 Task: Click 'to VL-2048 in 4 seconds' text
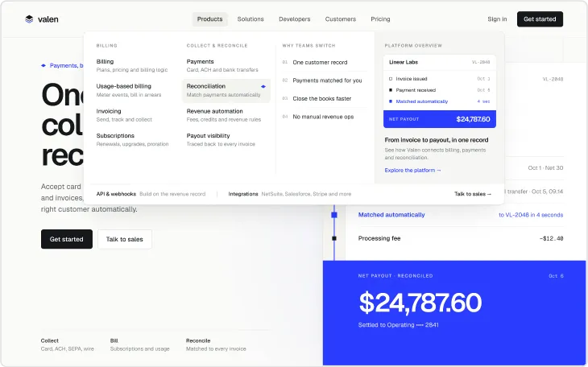(531, 215)
